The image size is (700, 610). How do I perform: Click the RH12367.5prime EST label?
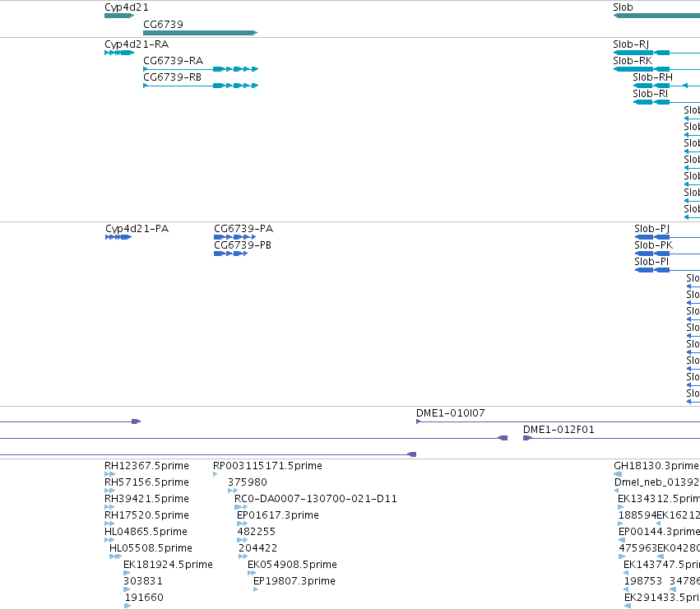pyautogui.click(x=146, y=466)
